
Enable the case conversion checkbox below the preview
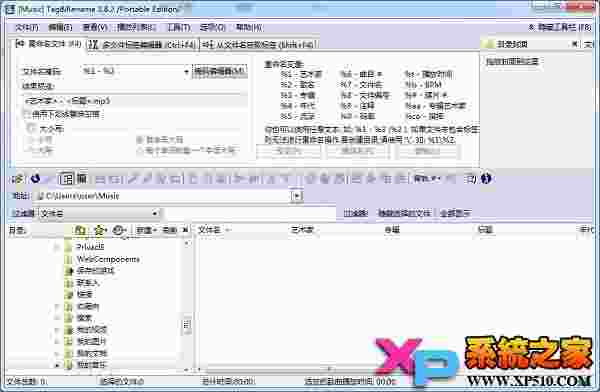coord(27,114)
